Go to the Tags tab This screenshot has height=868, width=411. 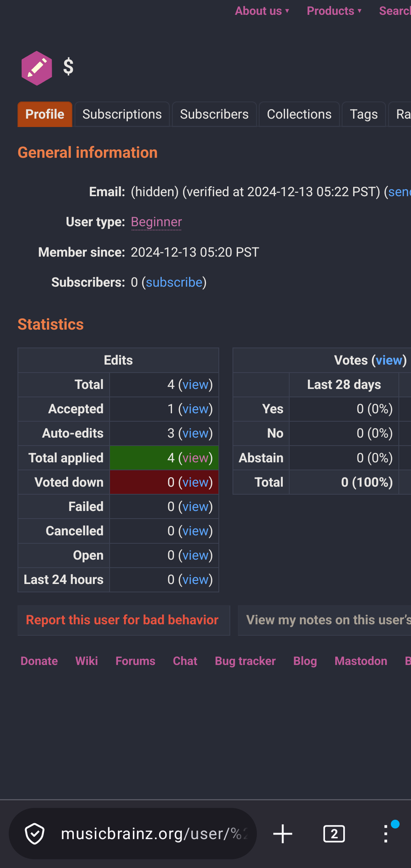363,114
